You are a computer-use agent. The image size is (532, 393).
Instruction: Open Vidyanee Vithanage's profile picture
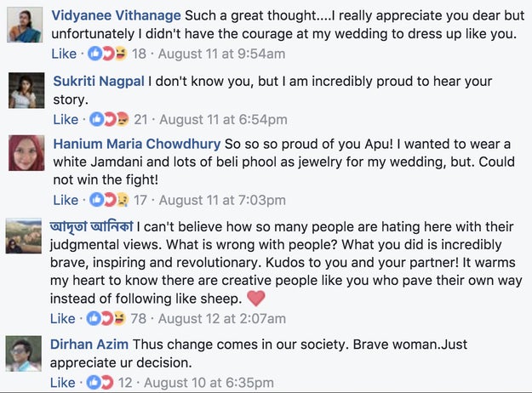pyautogui.click(x=26, y=25)
